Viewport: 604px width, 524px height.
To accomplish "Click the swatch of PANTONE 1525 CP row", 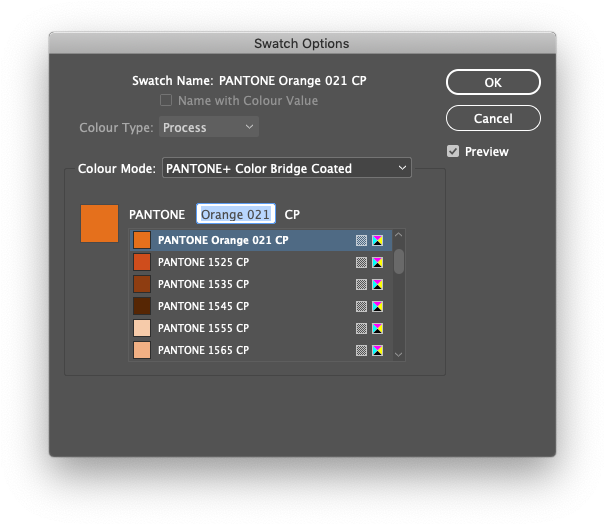I will coord(142,262).
